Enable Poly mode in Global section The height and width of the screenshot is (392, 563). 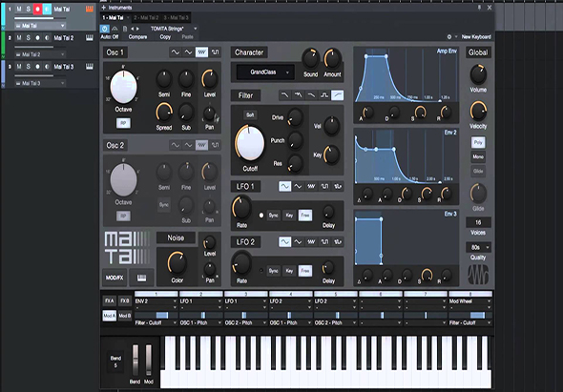478,142
